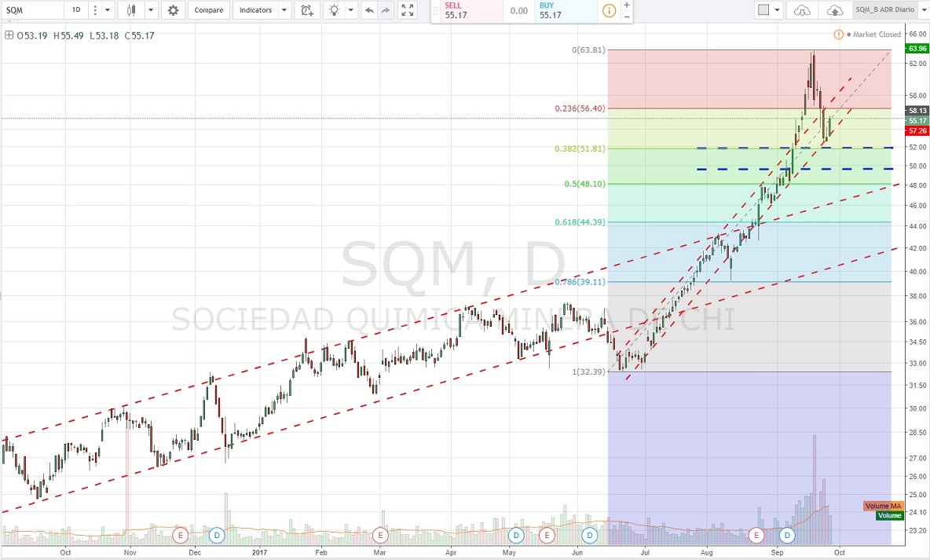Click the dividend D marker near December
This screenshot has width=930, height=560.
(x=217, y=536)
